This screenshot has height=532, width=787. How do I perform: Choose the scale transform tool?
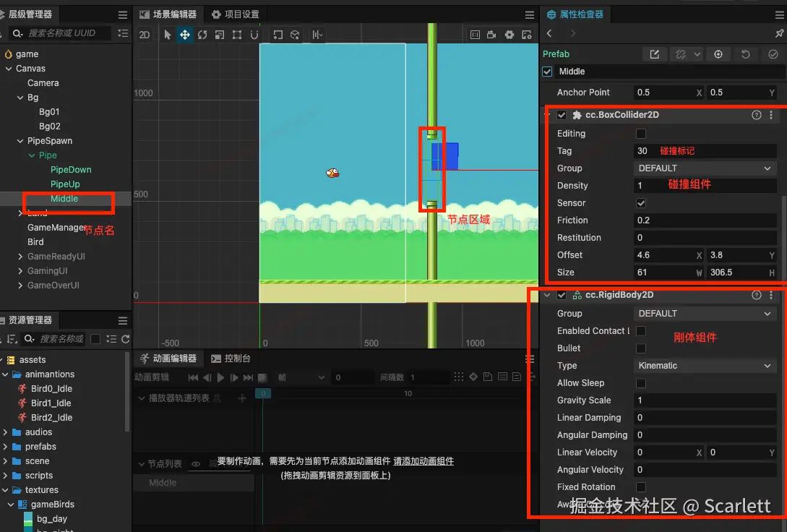pos(220,35)
